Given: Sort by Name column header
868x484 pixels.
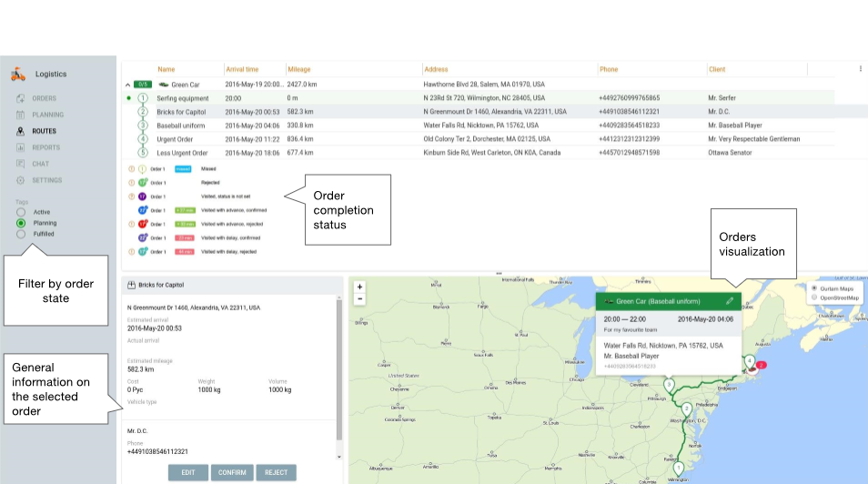Looking at the screenshot, I should (x=167, y=69).
